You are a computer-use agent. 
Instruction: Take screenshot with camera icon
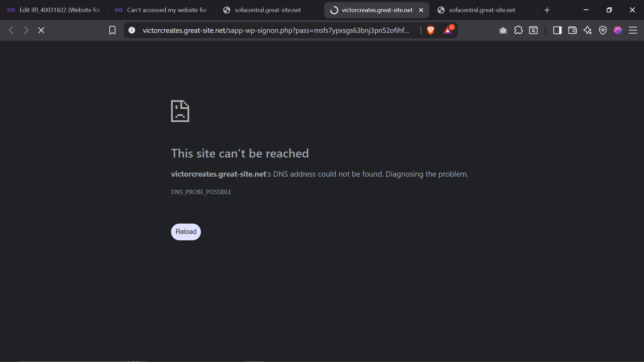coord(503,31)
